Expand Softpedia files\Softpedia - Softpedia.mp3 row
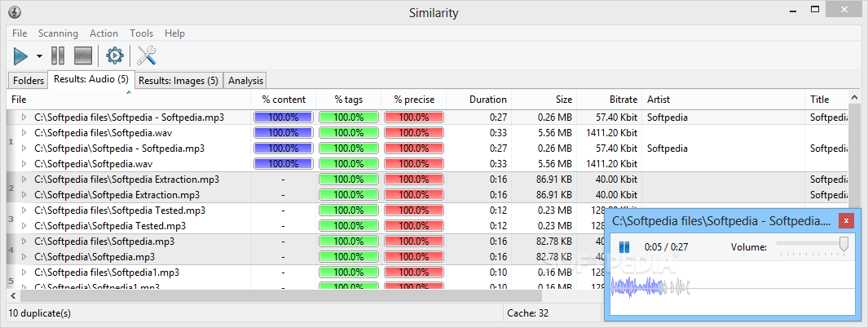This screenshot has width=868, height=328. 24,117
